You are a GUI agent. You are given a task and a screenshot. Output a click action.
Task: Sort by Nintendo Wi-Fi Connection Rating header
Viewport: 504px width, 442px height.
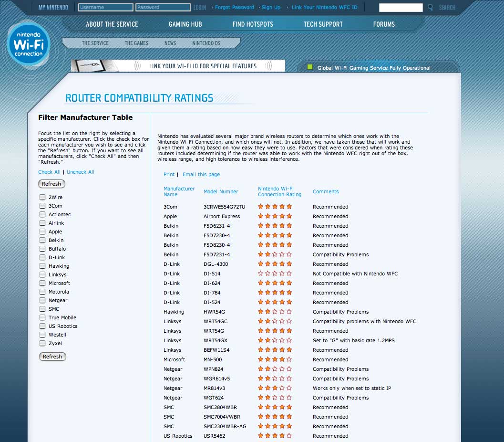click(x=279, y=191)
